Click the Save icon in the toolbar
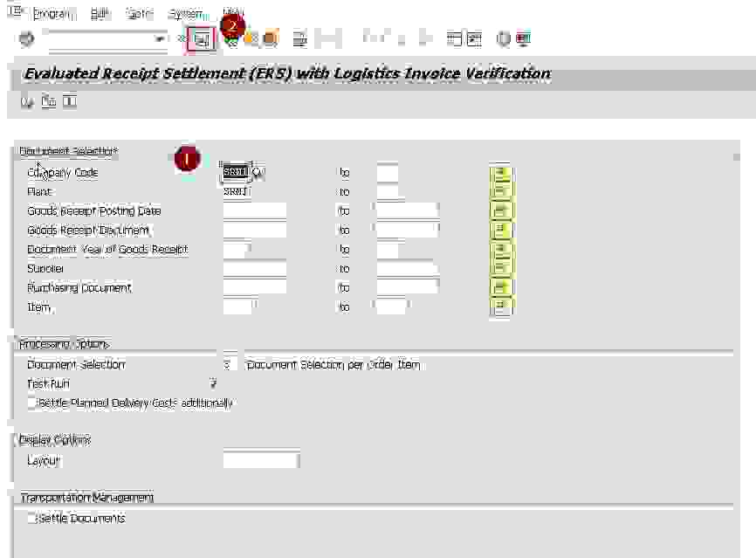This screenshot has height=558, width=756. 202,39
